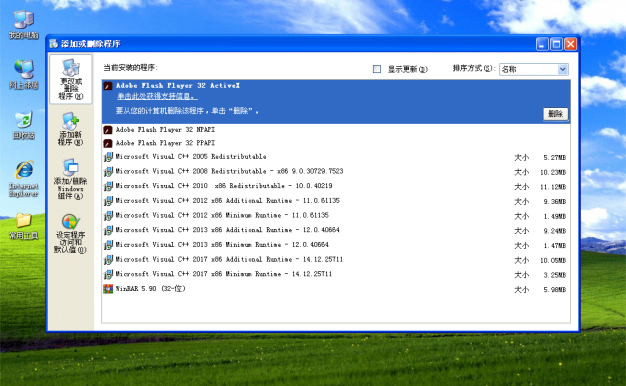Enable the Show updates checkbox
This screenshot has width=626, height=386.
pos(376,69)
